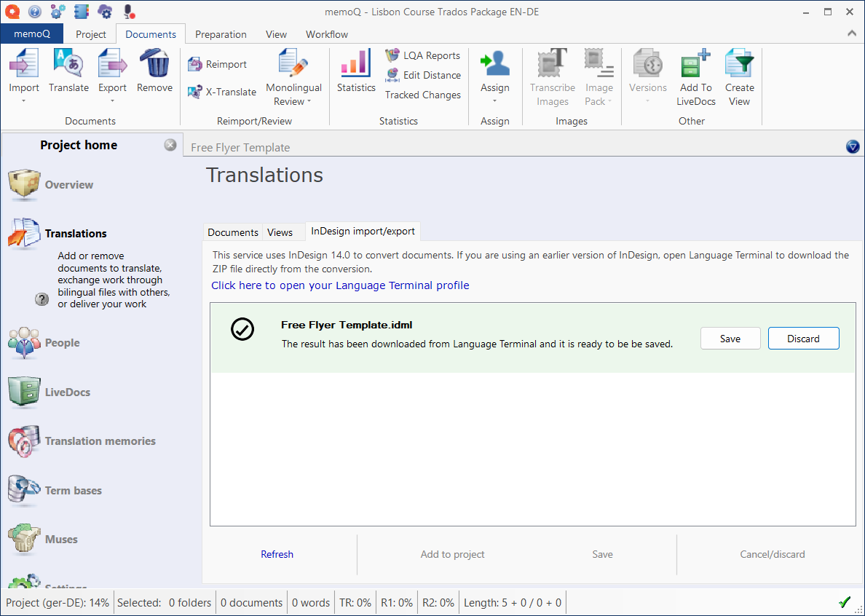Viewport: 865px width, 616px height.
Task: Click the gears options icon in title bar
Action: point(58,11)
